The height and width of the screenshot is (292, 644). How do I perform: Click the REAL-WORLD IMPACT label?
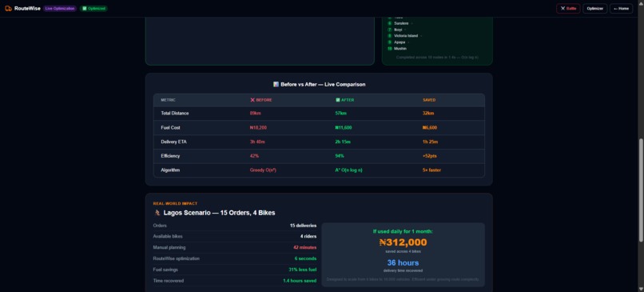(175, 203)
